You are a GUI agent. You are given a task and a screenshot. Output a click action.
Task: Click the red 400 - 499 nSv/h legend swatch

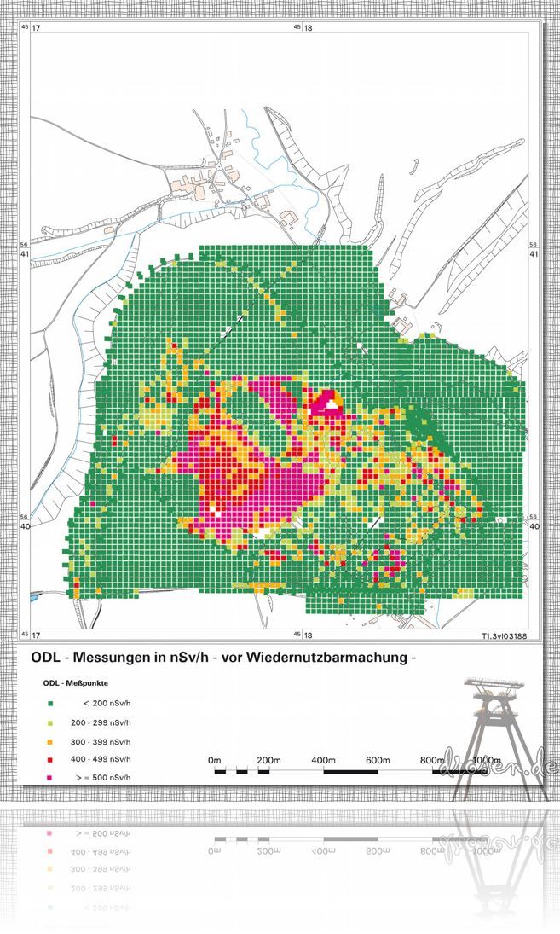(x=50, y=759)
